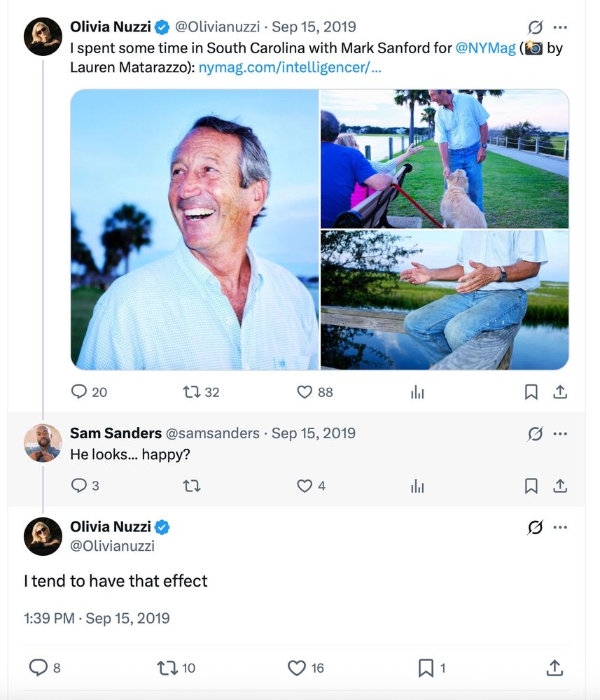Click the @NYMag mention
This screenshot has height=700, width=600.
point(485,49)
